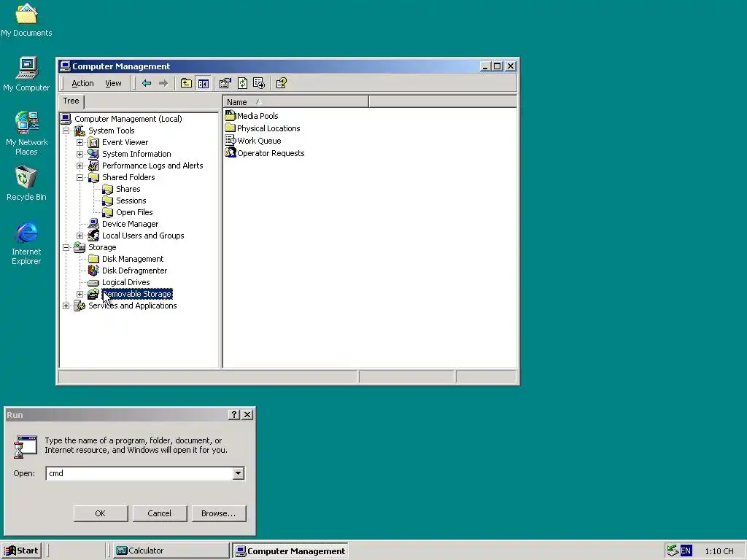Click the system tray clock 1:10 CH
The width and height of the screenshot is (747, 560).
719,551
